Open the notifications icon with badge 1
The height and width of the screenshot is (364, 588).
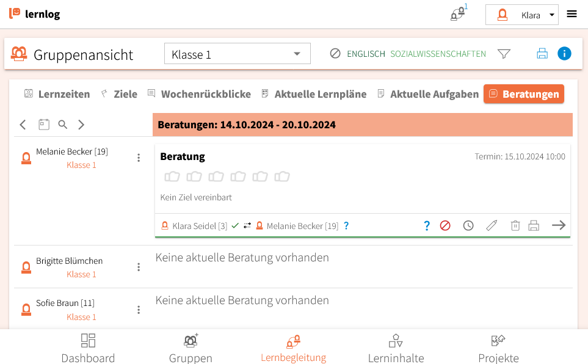coord(459,13)
